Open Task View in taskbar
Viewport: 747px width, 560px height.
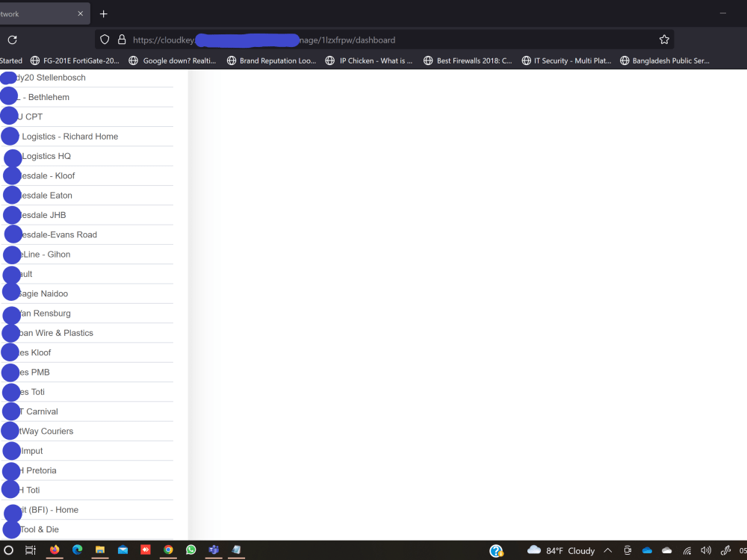(x=31, y=550)
